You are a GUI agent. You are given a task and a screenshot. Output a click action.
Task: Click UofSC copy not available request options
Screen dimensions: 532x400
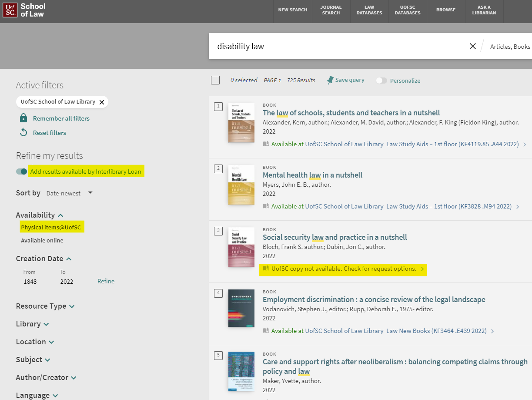(344, 269)
